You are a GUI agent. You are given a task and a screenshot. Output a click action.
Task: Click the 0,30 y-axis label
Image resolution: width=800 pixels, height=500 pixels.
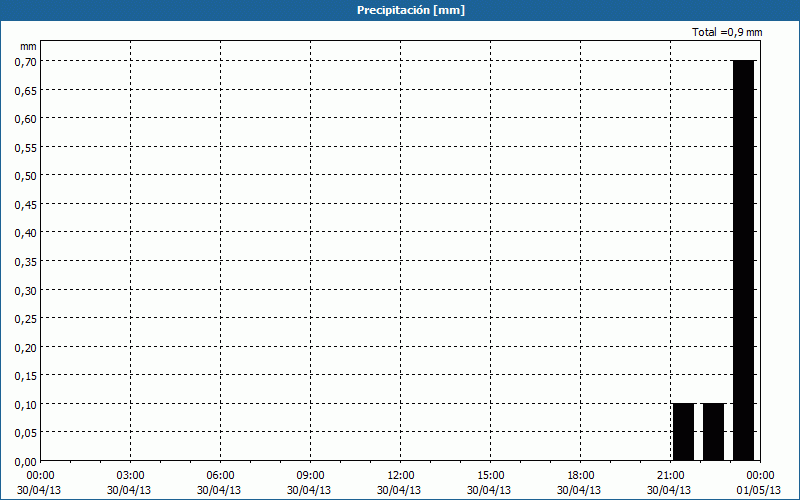click(x=26, y=291)
